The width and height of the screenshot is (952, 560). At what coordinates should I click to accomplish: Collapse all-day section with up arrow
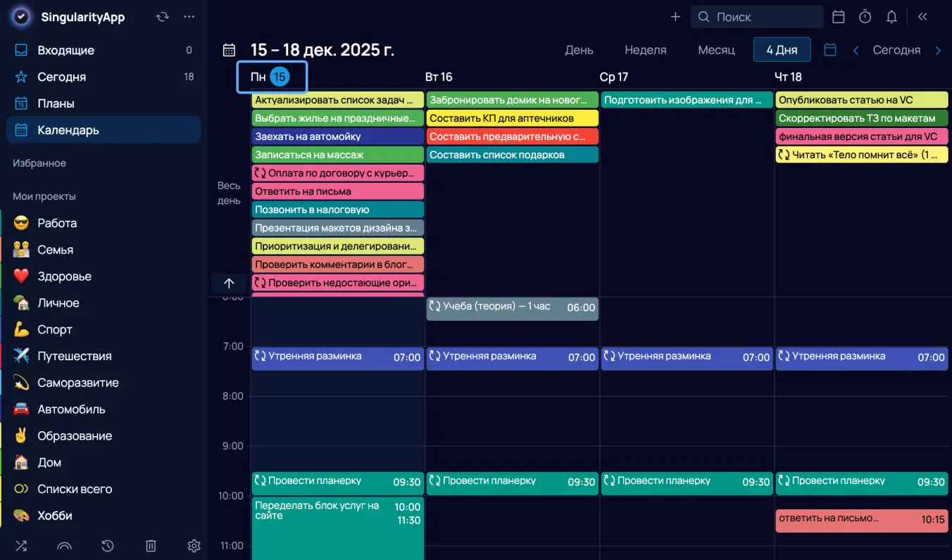click(x=229, y=283)
